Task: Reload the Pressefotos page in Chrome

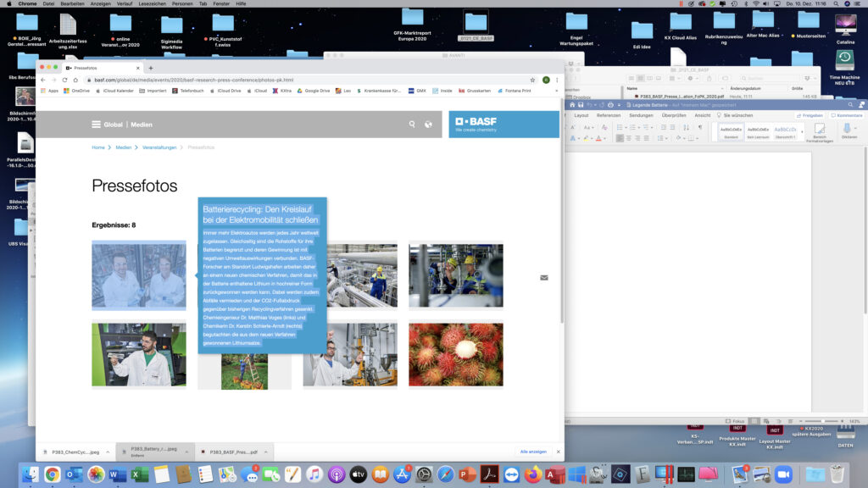Action: tap(64, 80)
